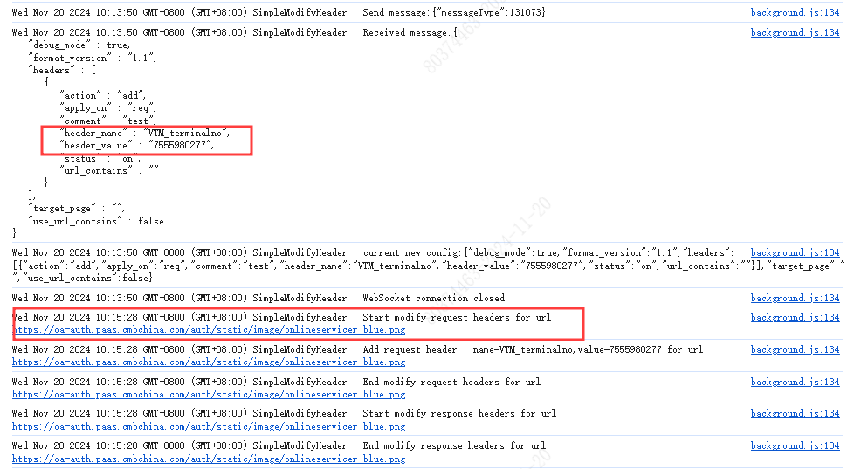This screenshot has height=469, width=868.
Task: Click URL under Start modify request headers
Action: pyautogui.click(x=208, y=330)
